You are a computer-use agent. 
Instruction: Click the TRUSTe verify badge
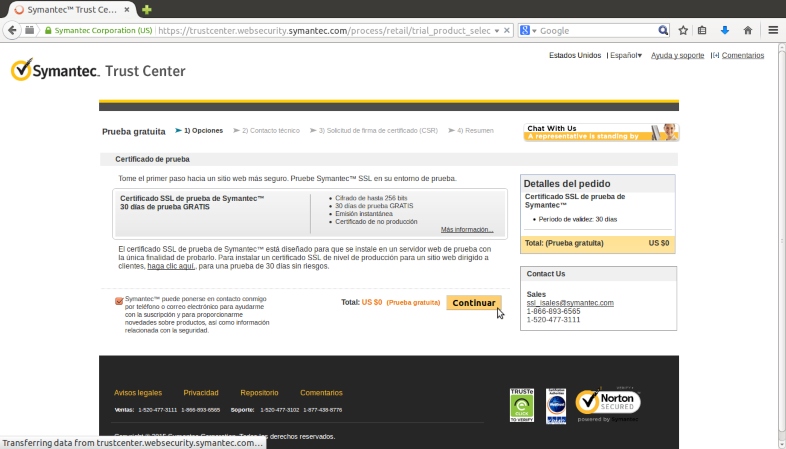[x=521, y=405]
